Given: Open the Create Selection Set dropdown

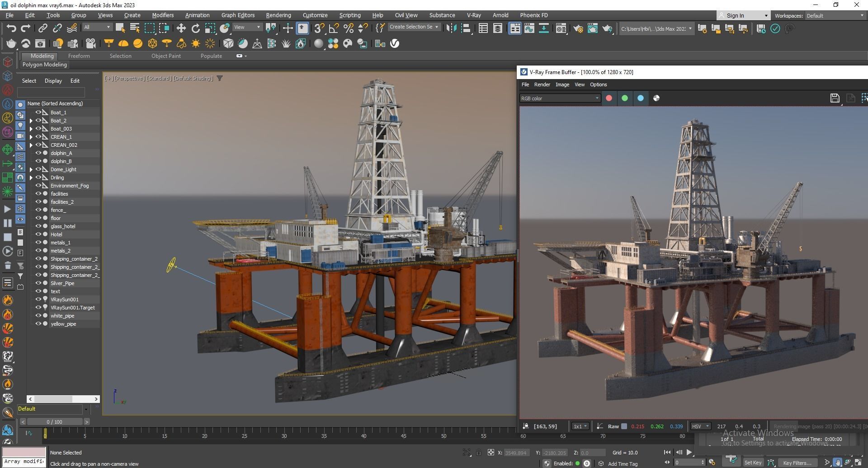Looking at the screenshot, I should click(414, 27).
